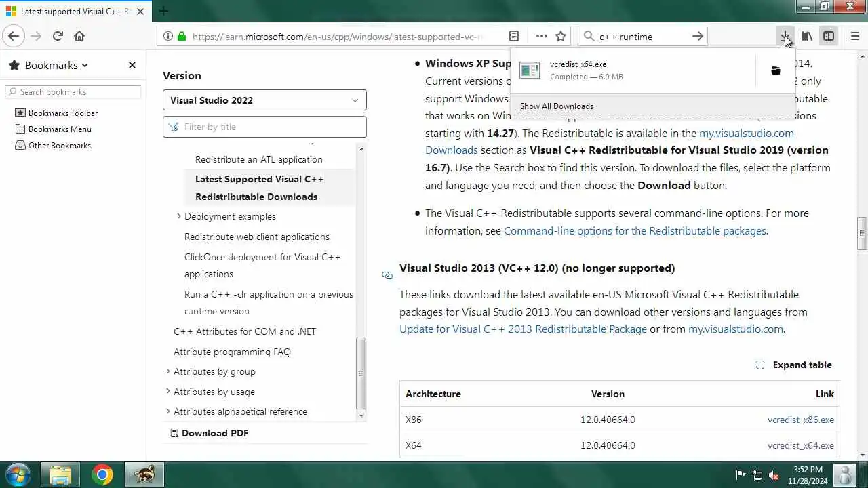Select Other Bookmarks folder
868x488 pixels.
tap(53, 145)
